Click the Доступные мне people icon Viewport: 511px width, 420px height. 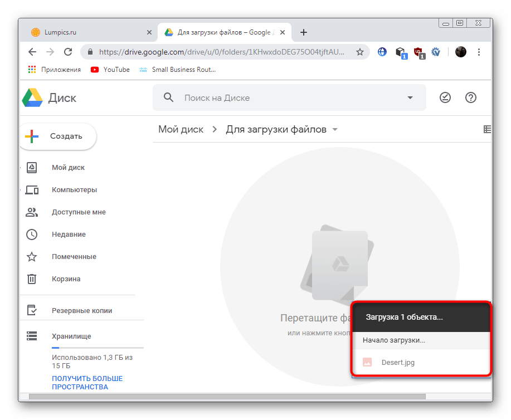(32, 212)
